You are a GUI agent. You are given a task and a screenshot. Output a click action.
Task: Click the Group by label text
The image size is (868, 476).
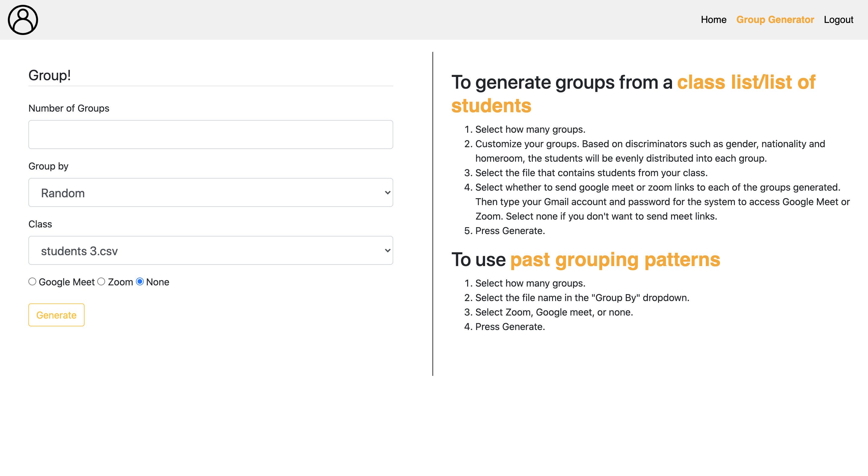tap(48, 166)
